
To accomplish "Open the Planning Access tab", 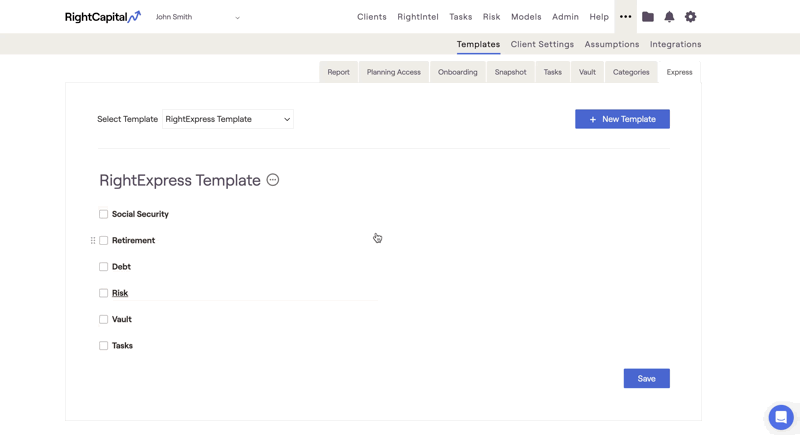I will [x=394, y=72].
